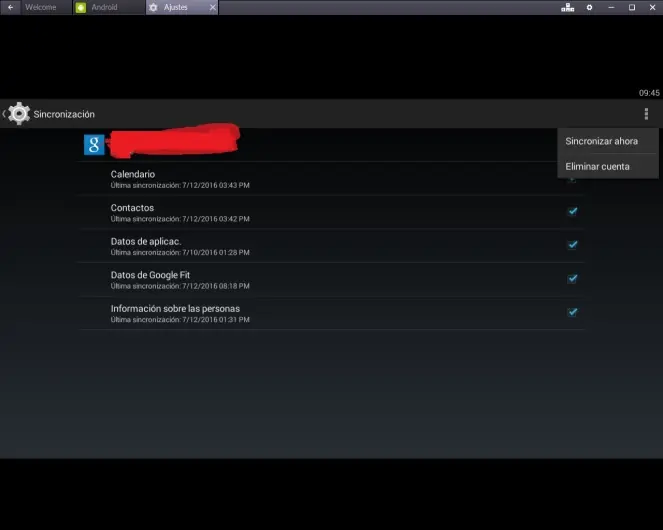Open BlueStacks settings gear in title bar
This screenshot has width=663, height=530.
(x=589, y=7)
